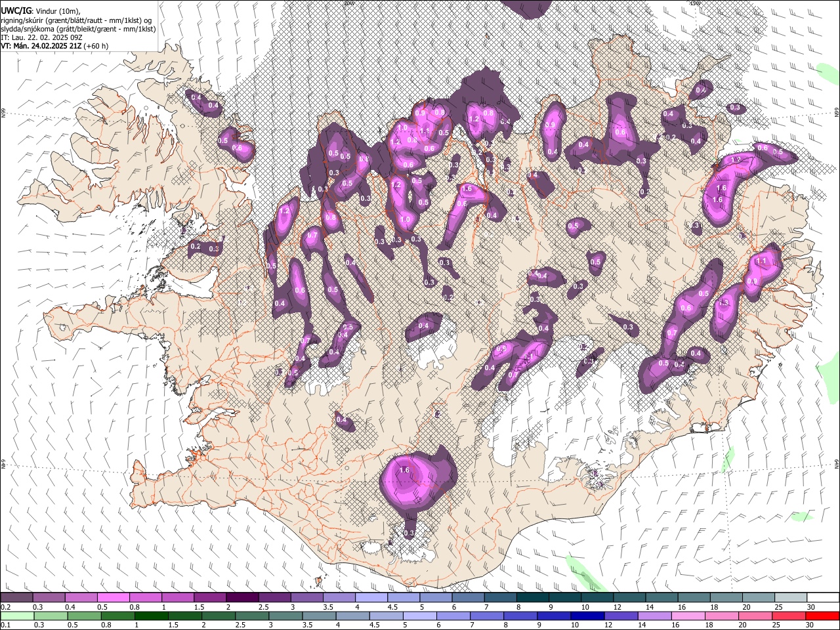Viewport: 840px width, 630px height.
Task: Pick the darkest green 1–1.5 swatch on rain scale
Action: coord(151,616)
